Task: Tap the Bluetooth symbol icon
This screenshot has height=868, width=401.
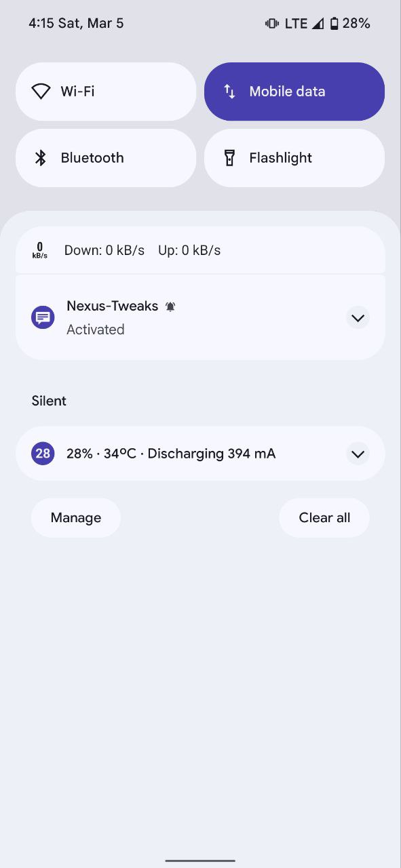Action: [x=41, y=158]
